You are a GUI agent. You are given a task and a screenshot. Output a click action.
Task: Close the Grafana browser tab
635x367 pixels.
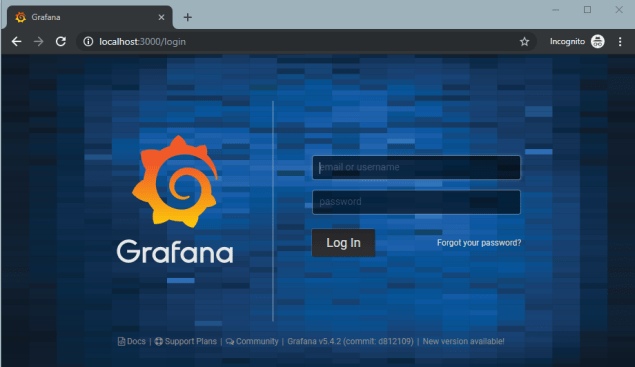(161, 17)
